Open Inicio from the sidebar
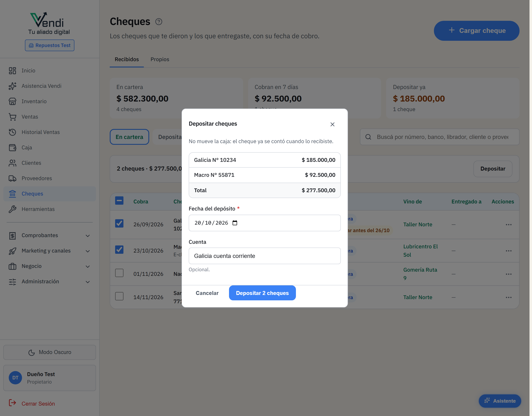532x416 pixels. [50, 71]
